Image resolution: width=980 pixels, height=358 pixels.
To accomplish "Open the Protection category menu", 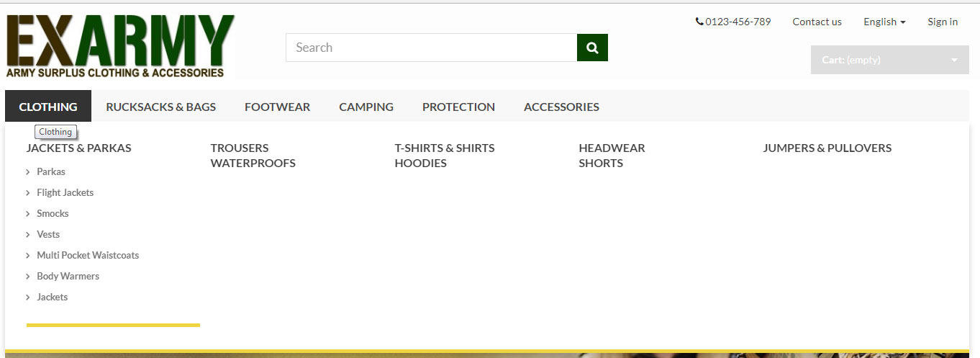I will (x=458, y=107).
